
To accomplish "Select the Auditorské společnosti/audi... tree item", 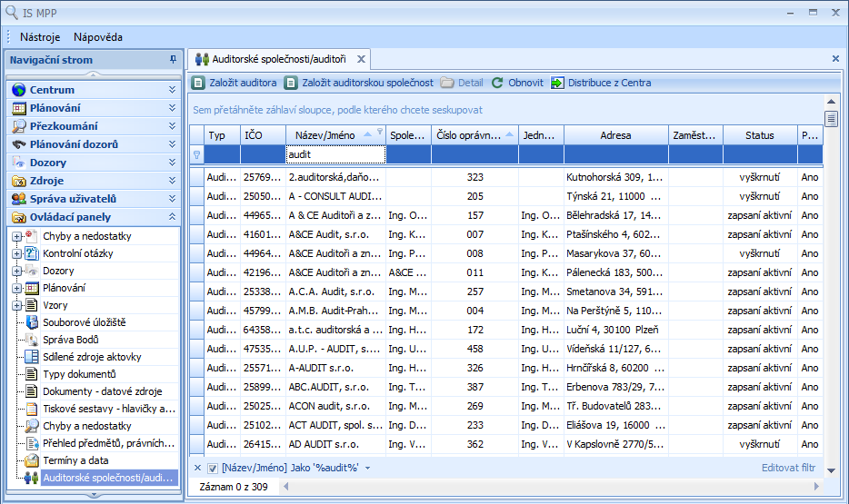I will tap(108, 478).
